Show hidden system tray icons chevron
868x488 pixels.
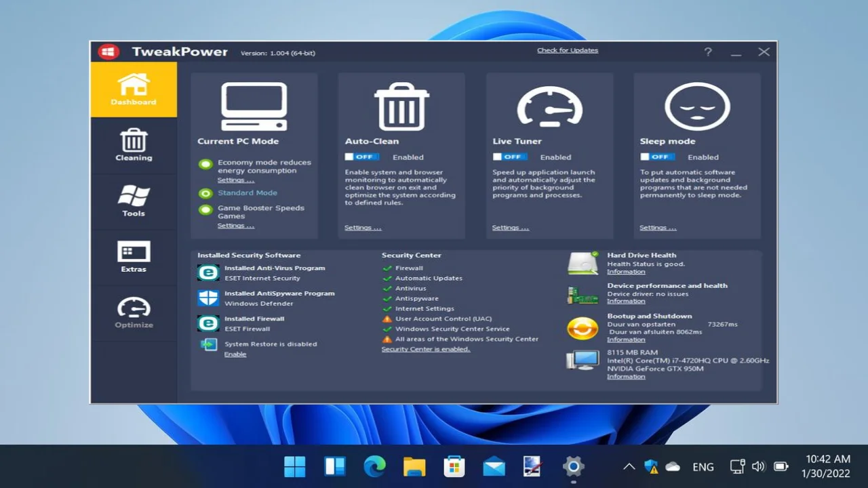[x=629, y=466]
